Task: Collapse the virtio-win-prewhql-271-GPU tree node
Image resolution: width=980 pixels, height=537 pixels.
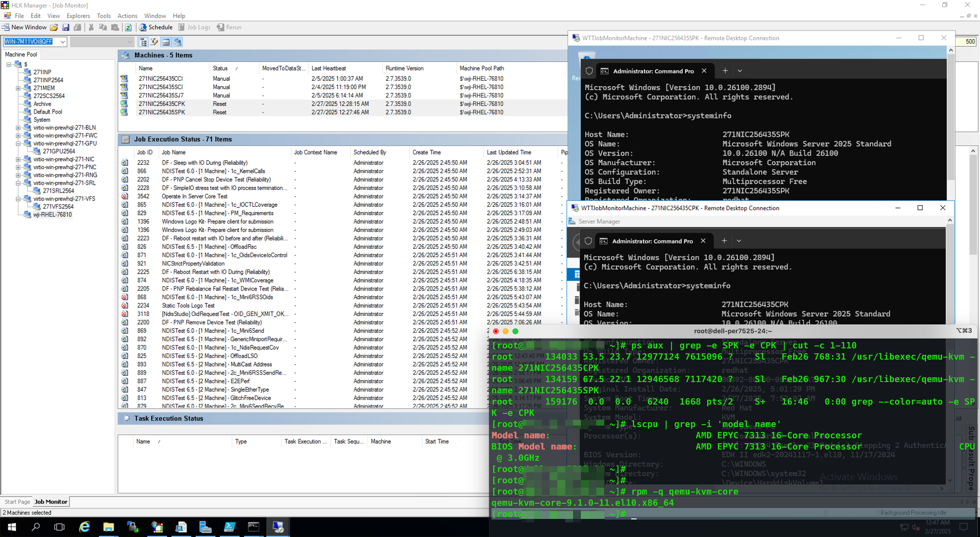Action: coord(18,143)
